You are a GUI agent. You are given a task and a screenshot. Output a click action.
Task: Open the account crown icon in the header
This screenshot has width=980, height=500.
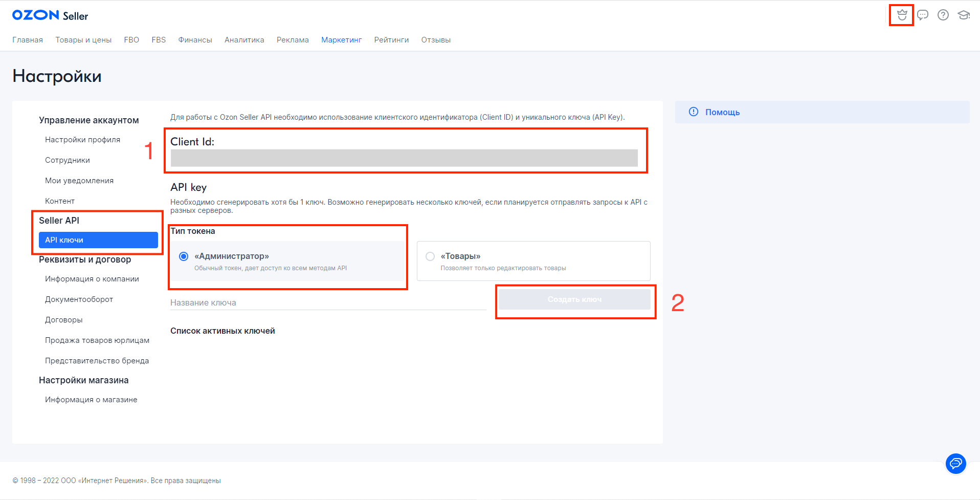(902, 15)
